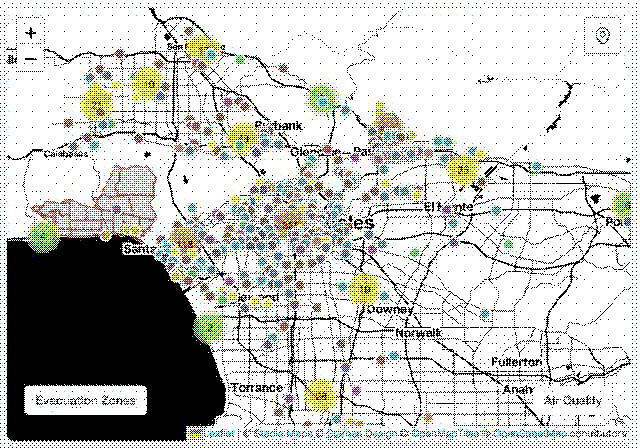This screenshot has height=448, width=640.
Task: Expand the yellow cluster near San Fernando
Action: [x=199, y=50]
